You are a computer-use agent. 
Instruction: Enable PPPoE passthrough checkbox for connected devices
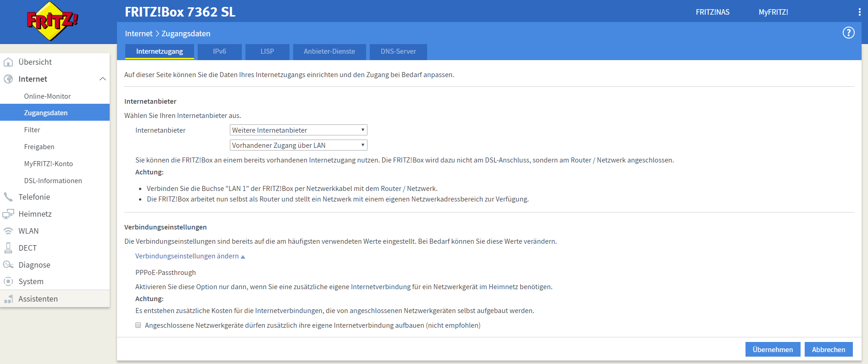click(x=138, y=325)
